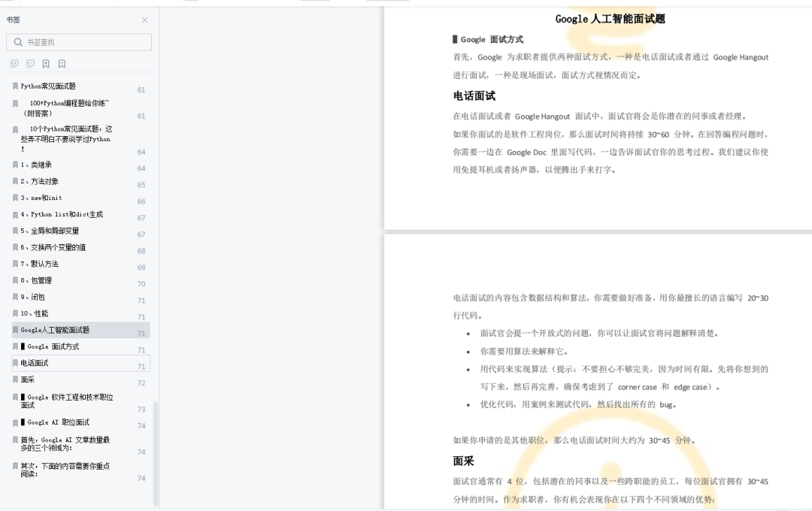Select highlighted bookmark Google人工智能面试题
Image resolution: width=812 pixels, height=511 pixels.
coord(80,331)
